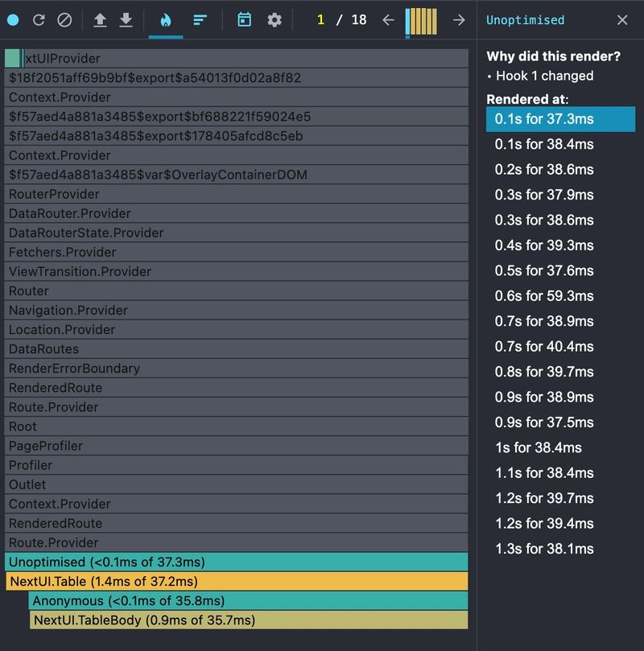Select the RouterProvider row
The width and height of the screenshot is (644, 651).
click(237, 194)
